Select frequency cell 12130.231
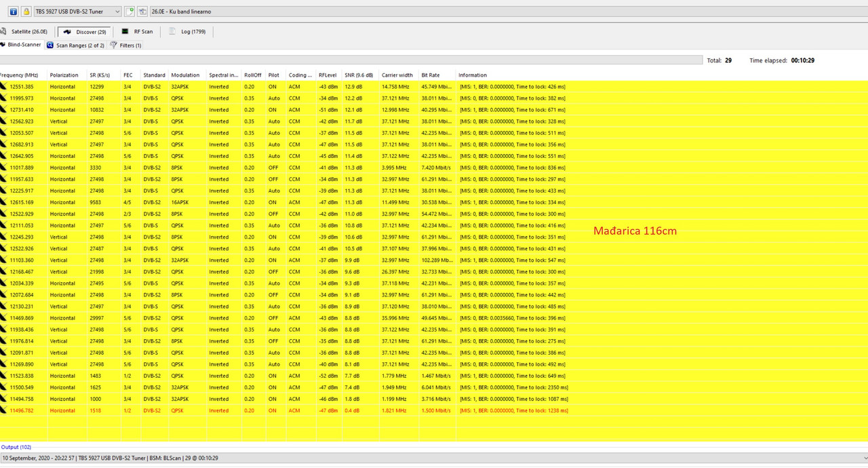The image size is (868, 468). click(22, 306)
